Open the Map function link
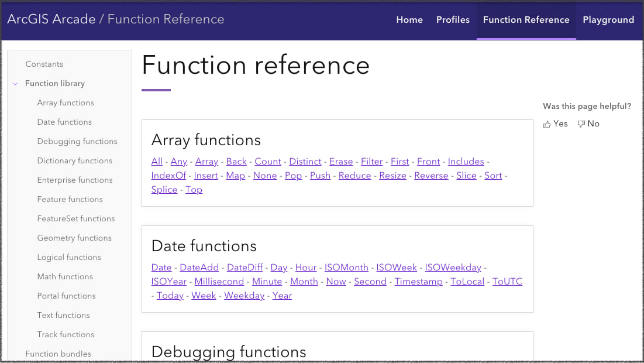 coord(235,176)
